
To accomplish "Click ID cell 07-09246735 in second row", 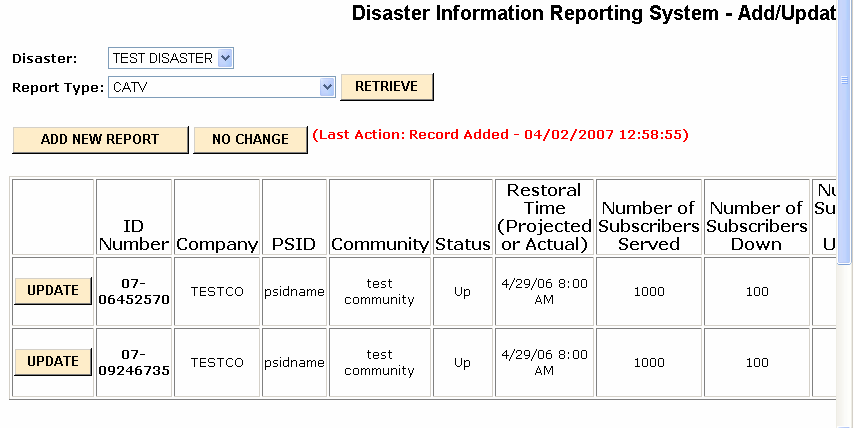I will point(133,362).
